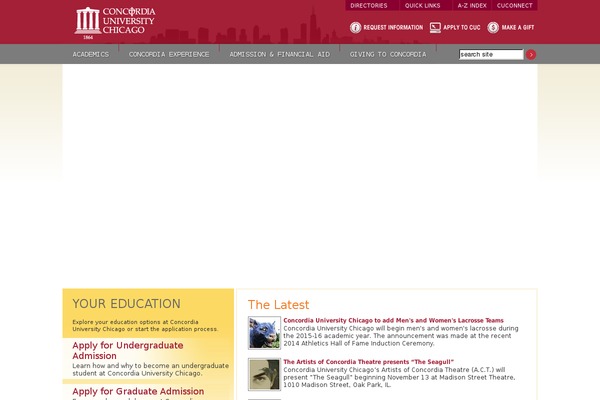Click The Seagull news thumbnail image

(x=264, y=373)
